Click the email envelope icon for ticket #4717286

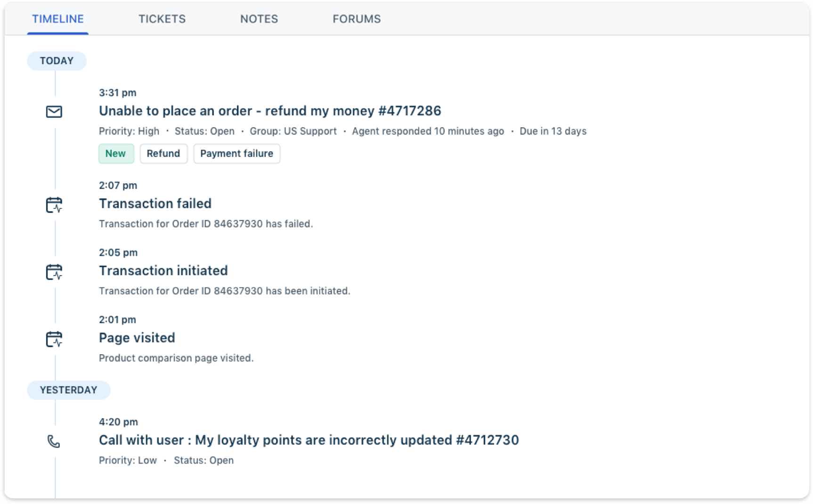pos(54,112)
